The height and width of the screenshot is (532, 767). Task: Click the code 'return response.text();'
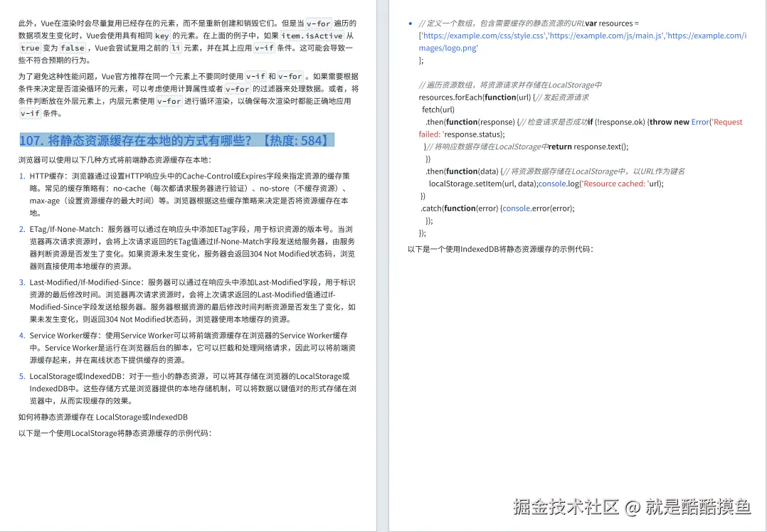pos(588,147)
